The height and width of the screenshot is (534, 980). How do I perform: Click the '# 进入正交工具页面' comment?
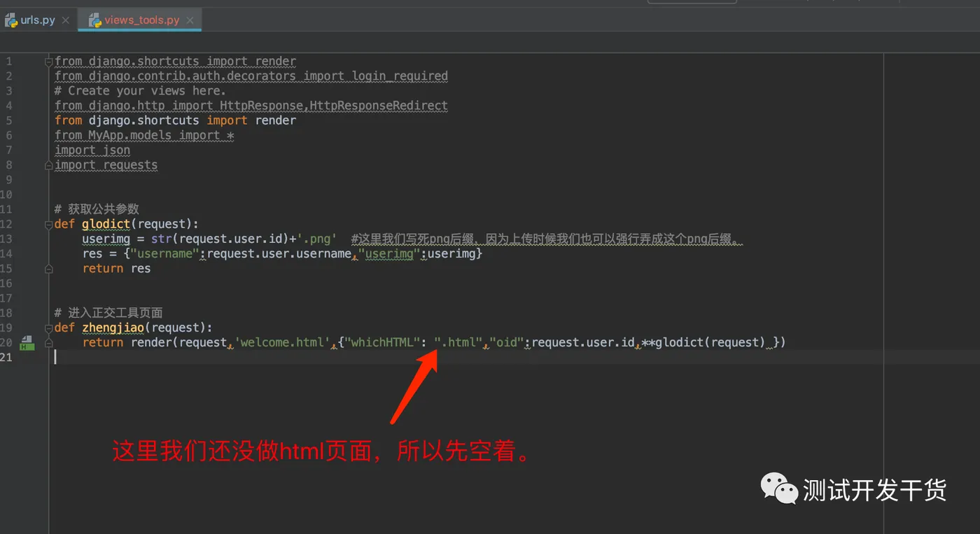tap(108, 313)
